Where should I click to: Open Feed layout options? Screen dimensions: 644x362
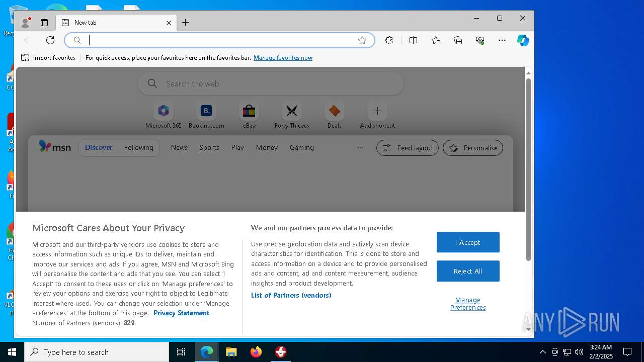click(408, 148)
